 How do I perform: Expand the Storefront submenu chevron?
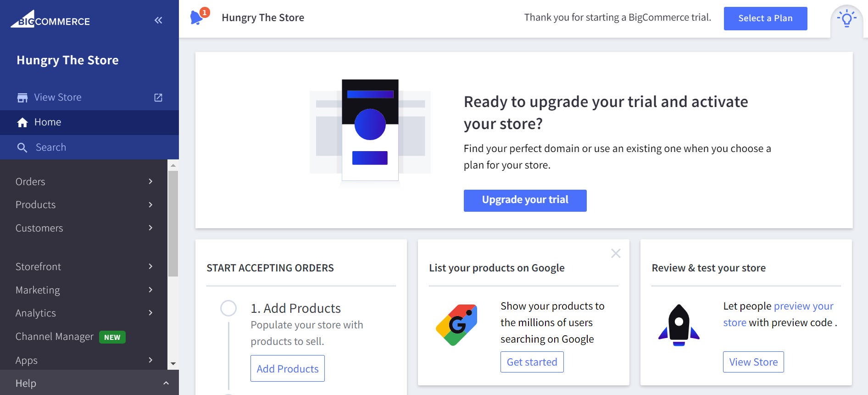150,266
